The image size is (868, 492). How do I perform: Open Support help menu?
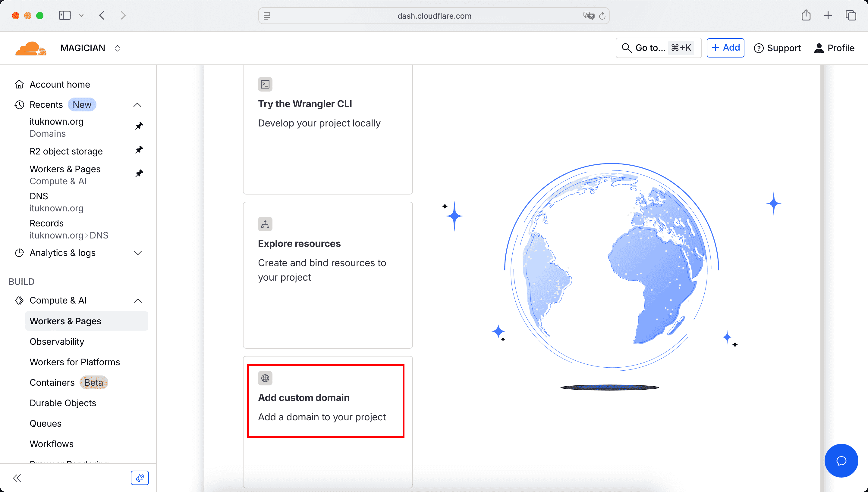point(777,48)
